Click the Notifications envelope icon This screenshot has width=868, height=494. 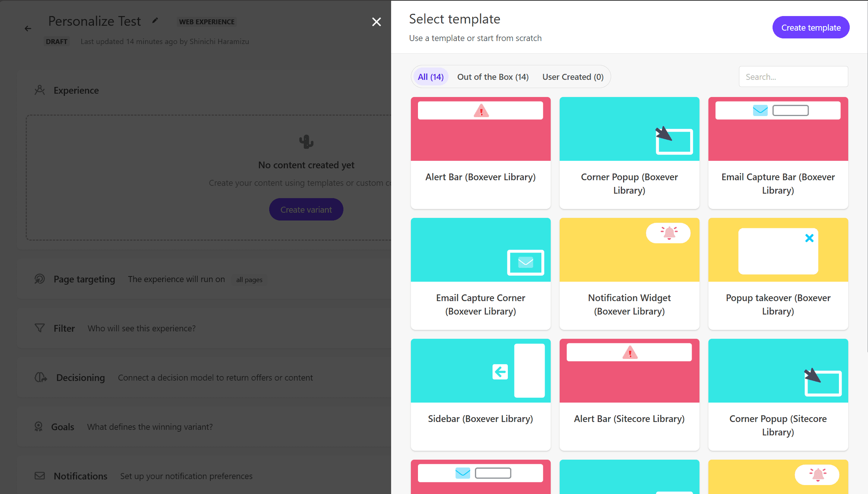tap(40, 476)
